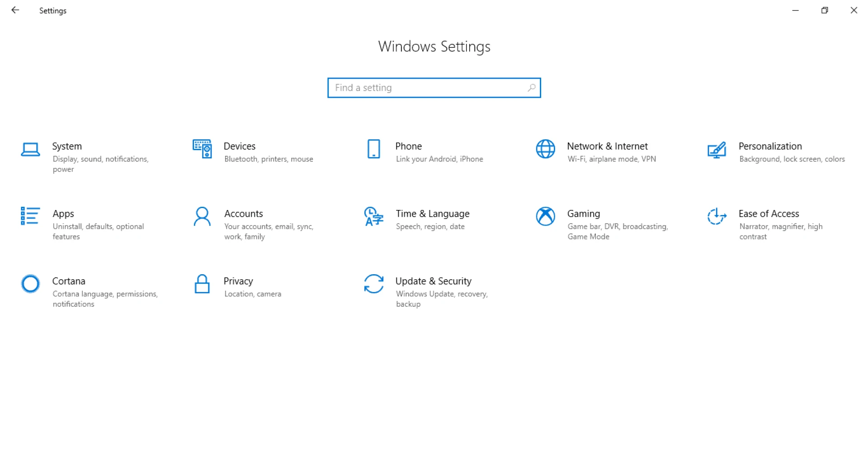Open the Update & Security title link
The height and width of the screenshot is (467, 868).
[x=433, y=281]
